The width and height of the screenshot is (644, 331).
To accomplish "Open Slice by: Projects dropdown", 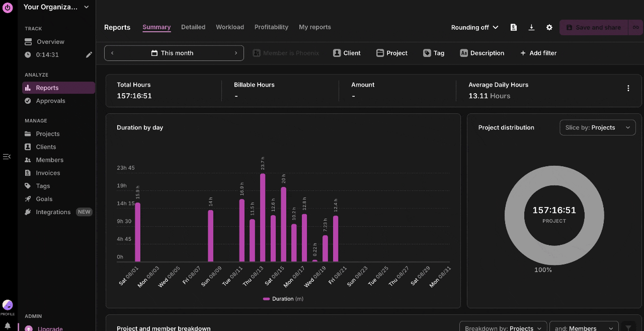I will [x=597, y=127].
